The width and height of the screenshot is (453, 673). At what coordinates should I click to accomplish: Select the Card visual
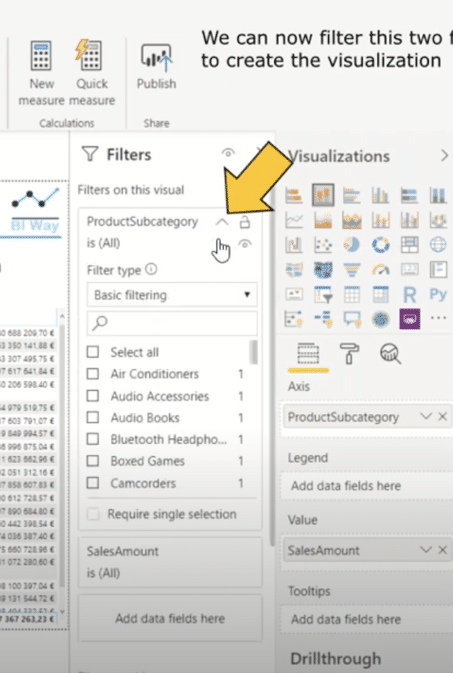[409, 270]
